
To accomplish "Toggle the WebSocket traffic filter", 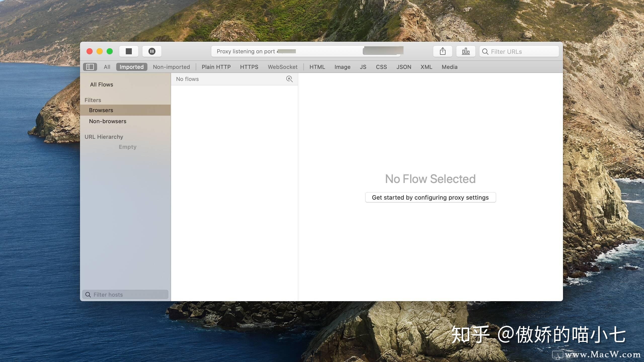I will click(x=282, y=67).
